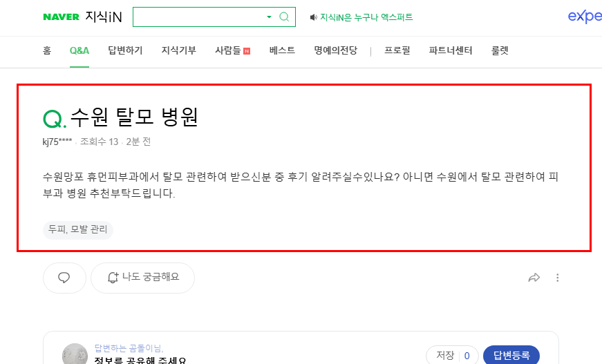602x364 pixels.
Task: Open the 프로필 menu item
Action: coord(397,50)
